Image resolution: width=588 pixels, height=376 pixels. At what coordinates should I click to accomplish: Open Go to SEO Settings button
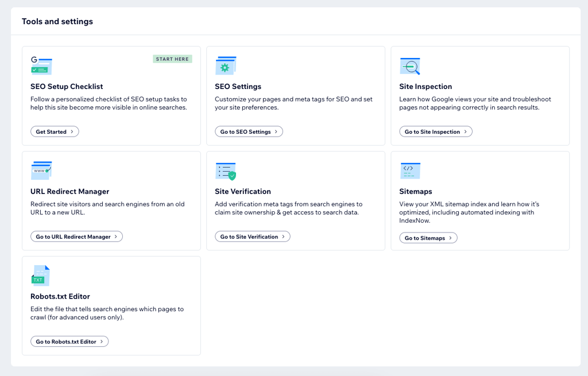pos(249,131)
